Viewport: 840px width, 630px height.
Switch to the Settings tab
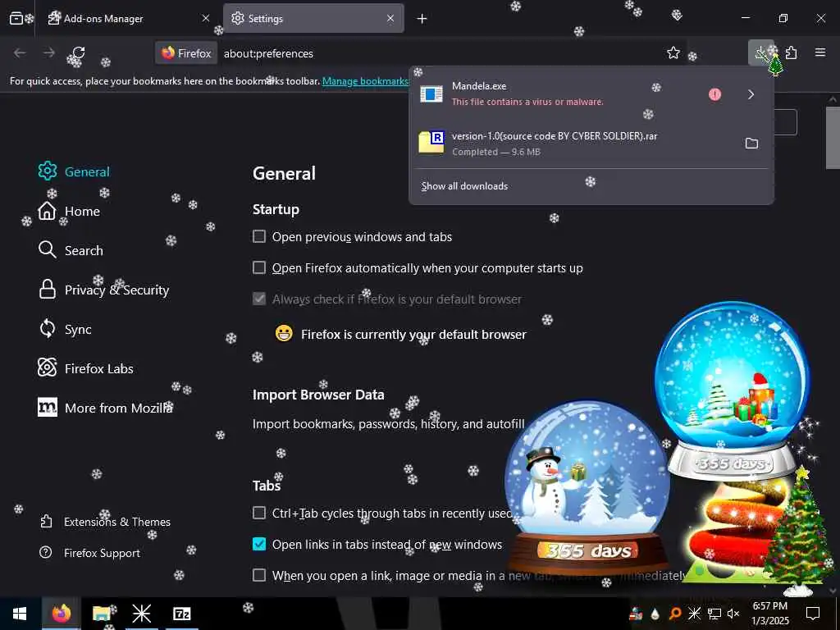point(313,19)
